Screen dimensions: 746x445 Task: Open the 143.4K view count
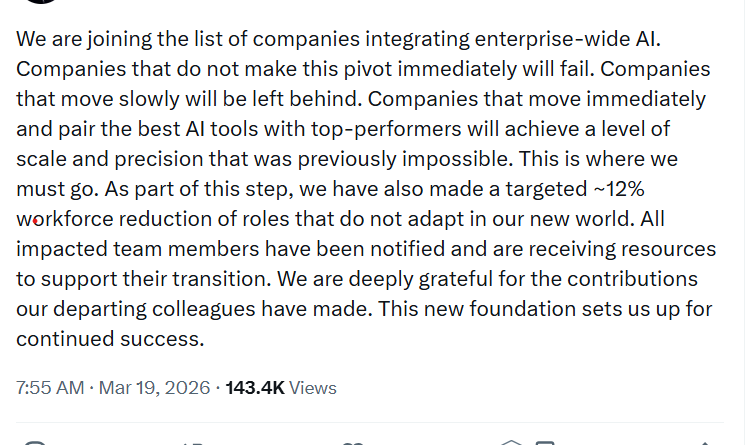tap(256, 387)
